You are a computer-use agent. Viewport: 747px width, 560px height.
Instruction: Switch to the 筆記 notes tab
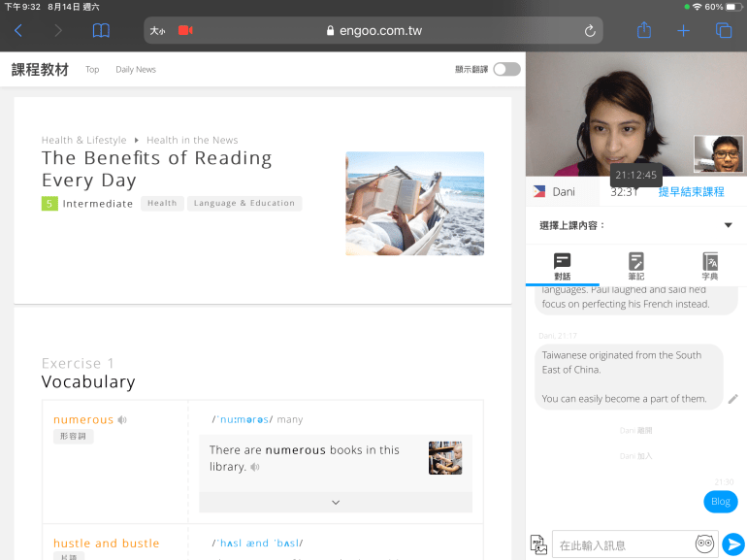coord(636,266)
